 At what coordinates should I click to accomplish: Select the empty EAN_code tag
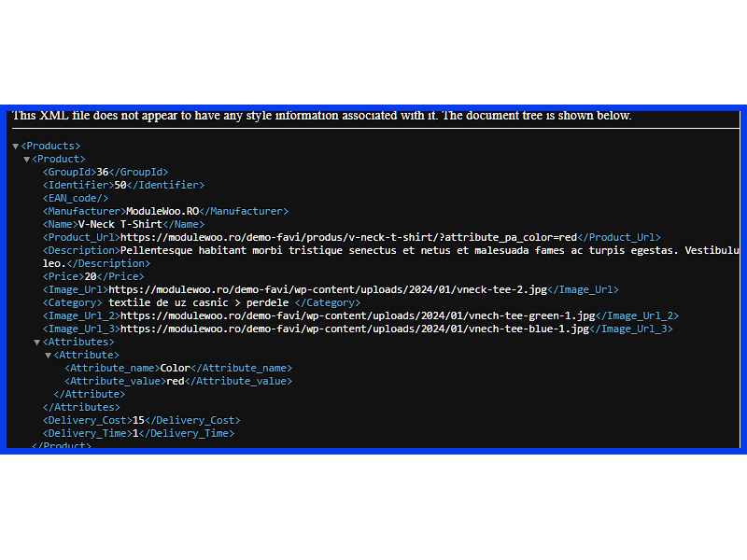[x=75, y=198]
